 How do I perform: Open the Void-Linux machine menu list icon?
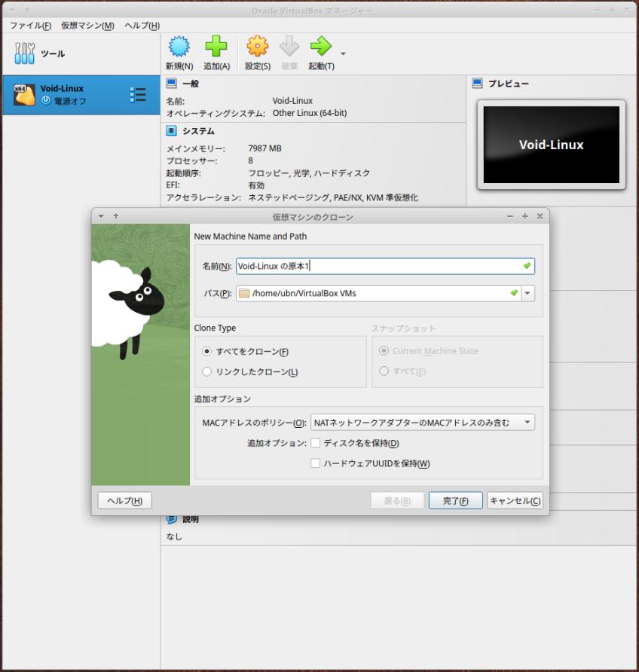(138, 95)
